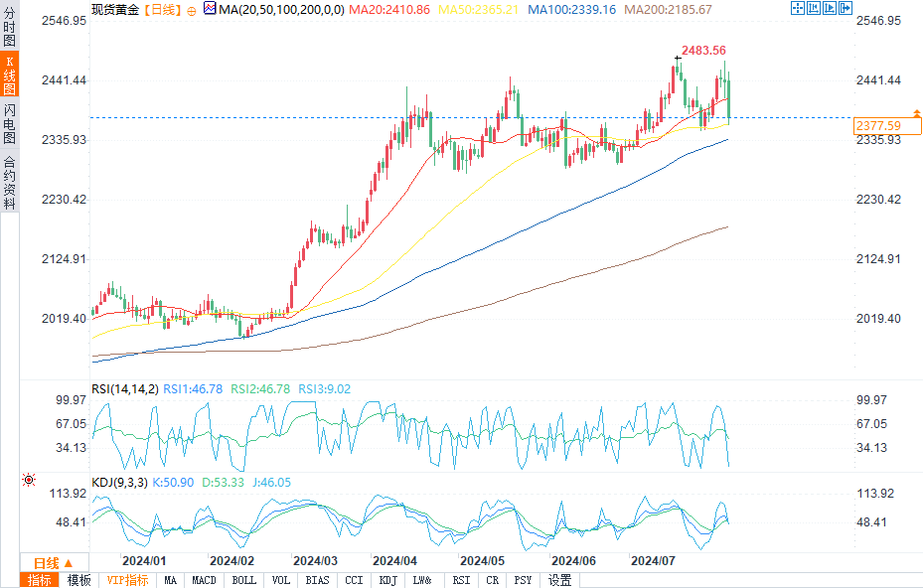The height and width of the screenshot is (588, 923).
Task: Click the RSI2:46.78 value
Action: 260,389
